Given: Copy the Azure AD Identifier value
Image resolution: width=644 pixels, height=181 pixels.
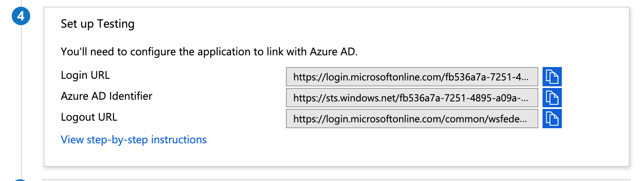Looking at the screenshot, I should [552, 98].
